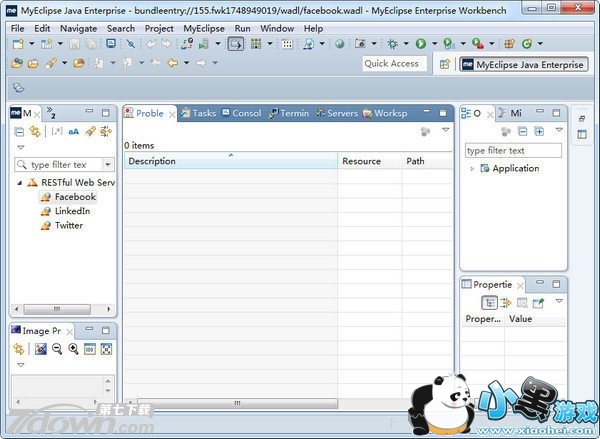Click the actual size 100 icon in Image Preview

click(90, 349)
